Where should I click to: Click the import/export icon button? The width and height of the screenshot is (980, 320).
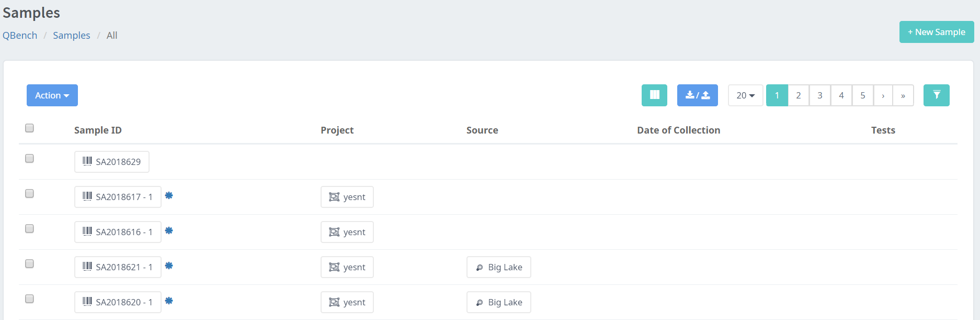pos(697,95)
